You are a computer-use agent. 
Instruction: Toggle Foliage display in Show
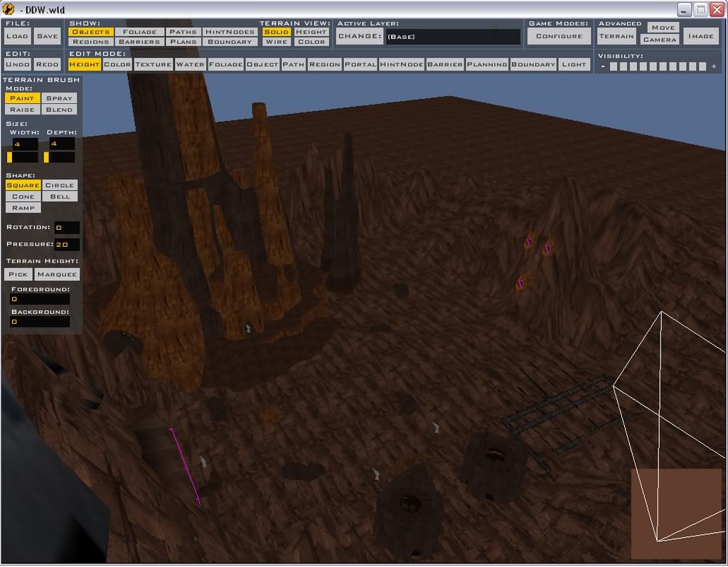click(140, 32)
